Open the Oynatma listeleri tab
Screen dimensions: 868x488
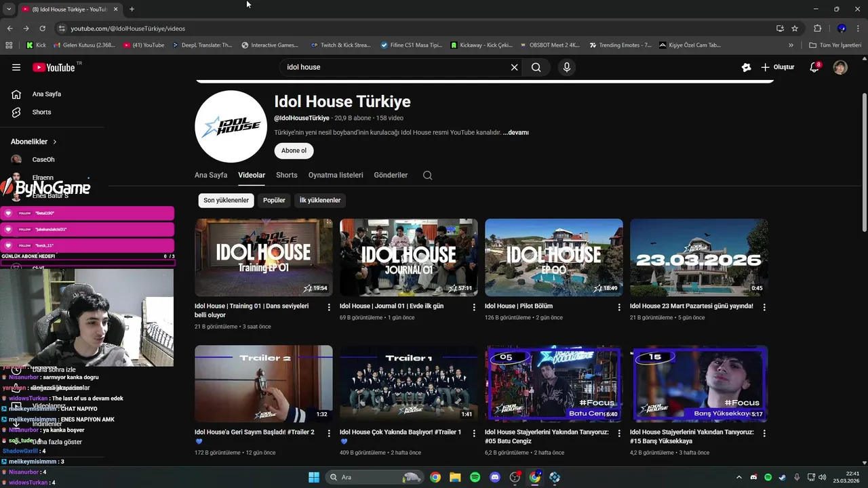336,175
